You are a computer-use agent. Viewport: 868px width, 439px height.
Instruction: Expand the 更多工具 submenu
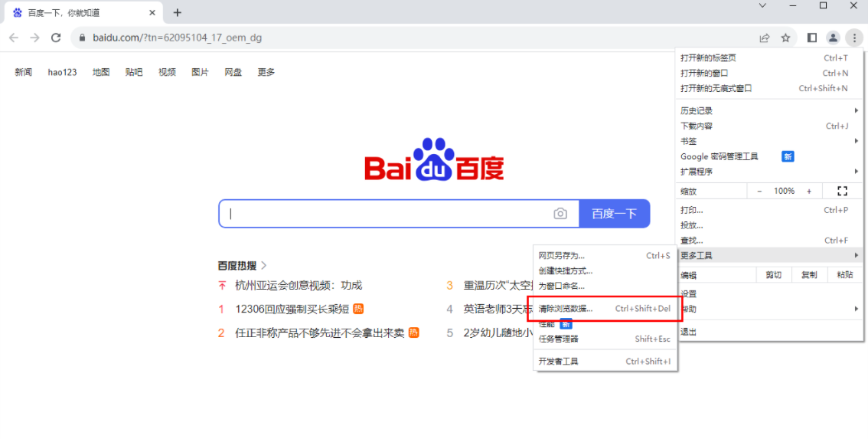click(769, 256)
